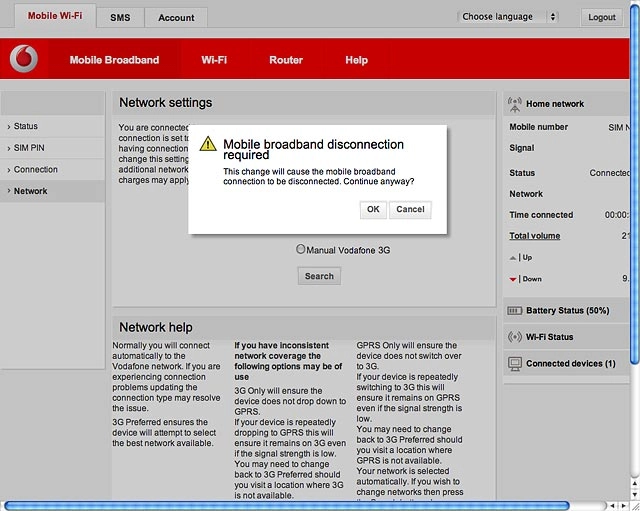Open the Choose language dropdown
This screenshot has width=640, height=511.
point(508,17)
